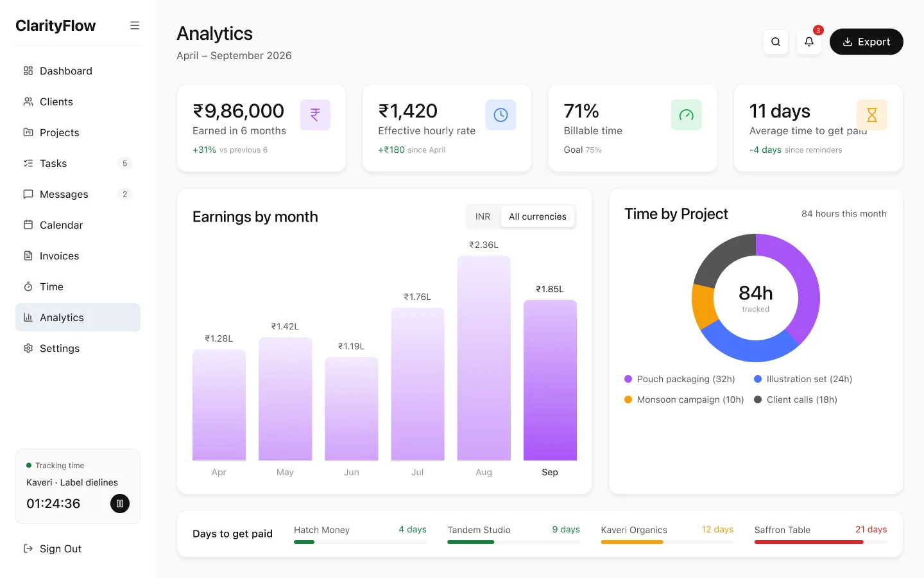This screenshot has width=924, height=578.
Task: Click the rupee icon on earnings card
Action: coord(315,115)
